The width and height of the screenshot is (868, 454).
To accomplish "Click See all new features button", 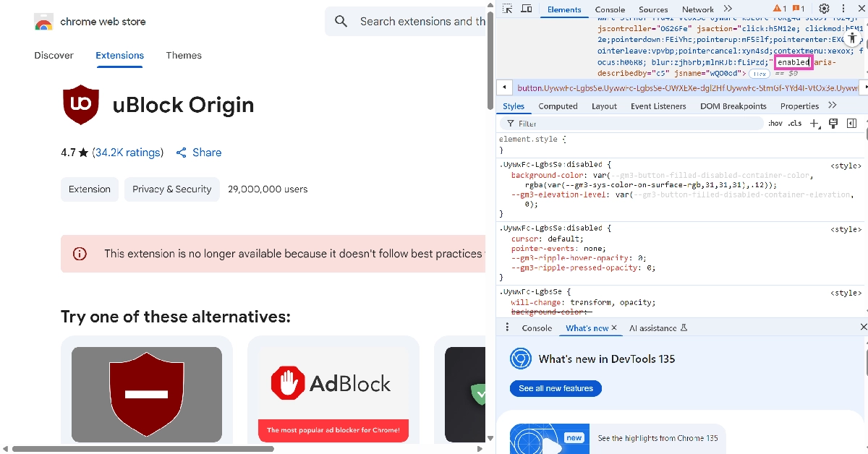I will click(556, 388).
